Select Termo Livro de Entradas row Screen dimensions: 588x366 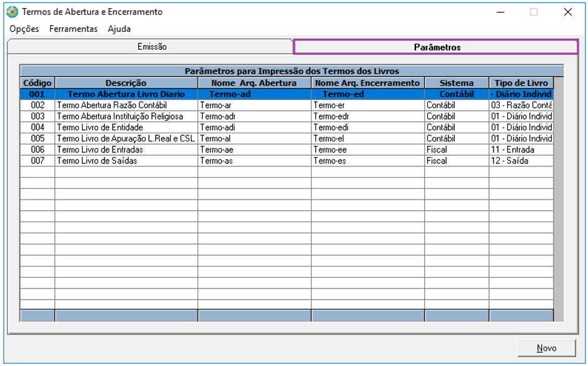(x=100, y=150)
